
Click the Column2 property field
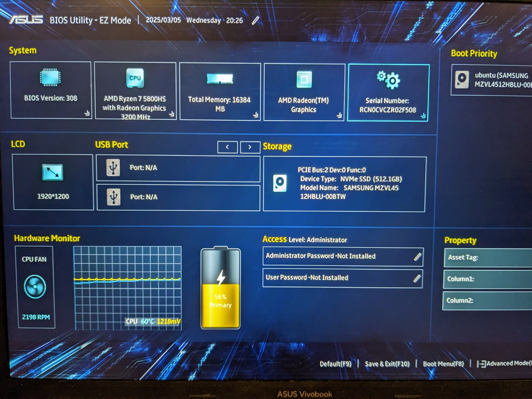click(x=487, y=300)
